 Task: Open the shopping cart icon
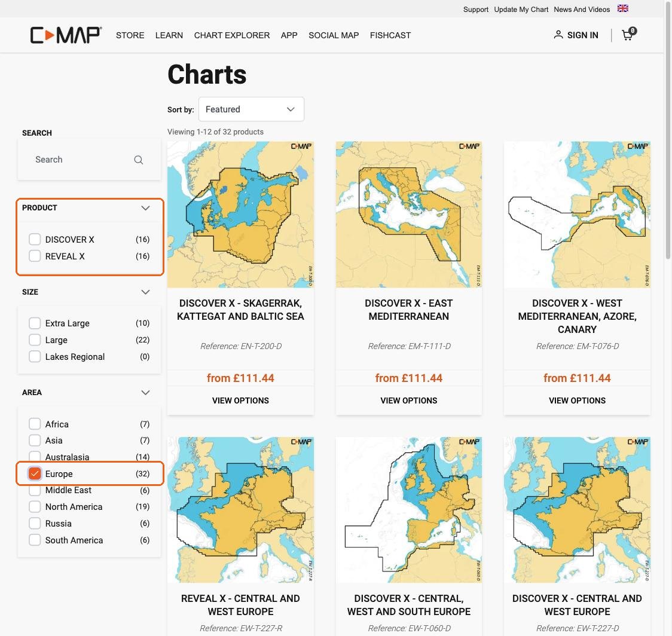pyautogui.click(x=629, y=34)
